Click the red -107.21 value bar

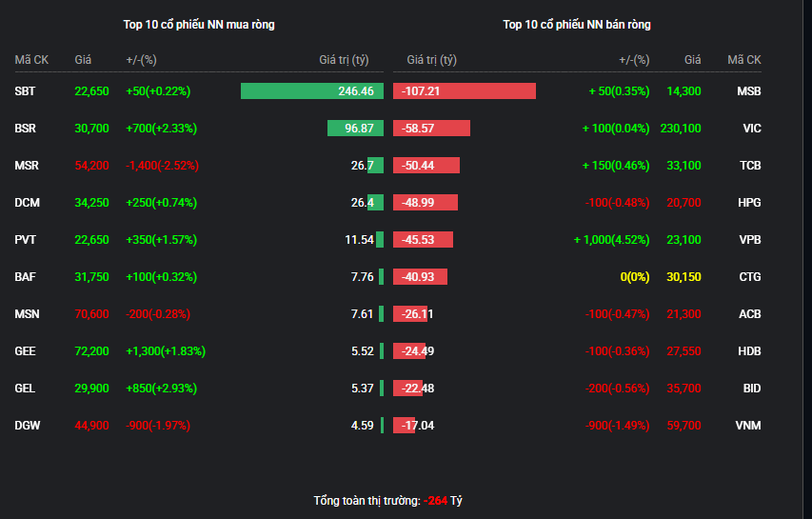click(465, 91)
